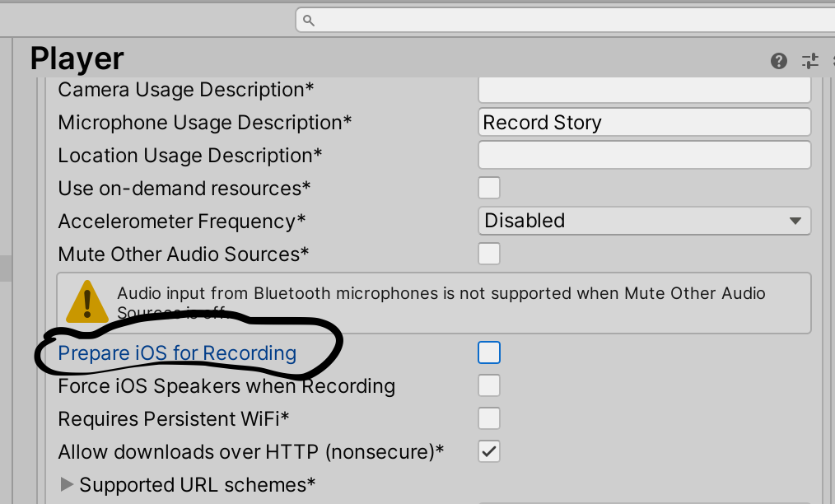Screen dimensions: 835x504
Task: Enable Use on-demand resources
Action: pos(489,188)
